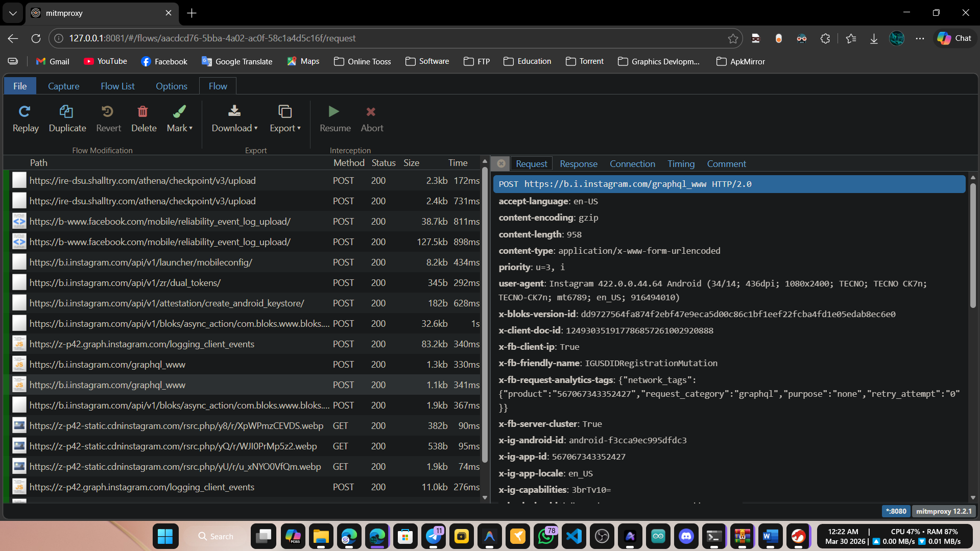Viewport: 980px width, 551px height.
Task: Open the Timing tab
Action: (681, 163)
